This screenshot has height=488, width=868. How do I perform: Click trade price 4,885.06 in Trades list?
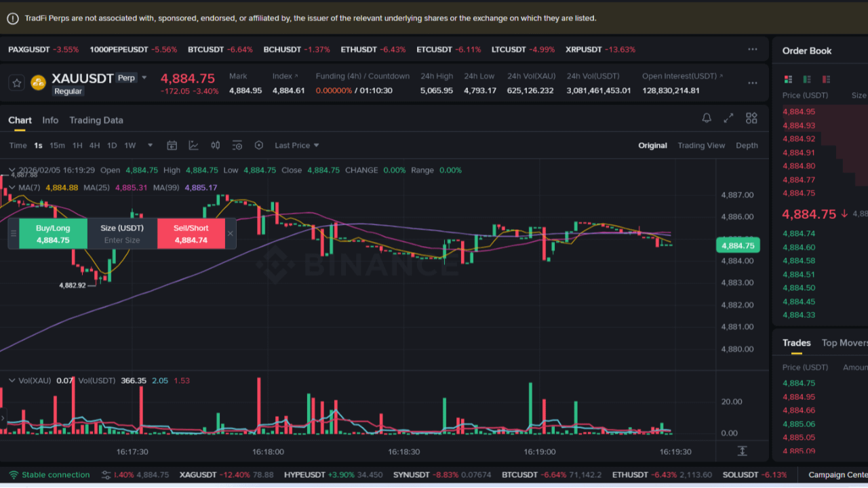pos(799,424)
